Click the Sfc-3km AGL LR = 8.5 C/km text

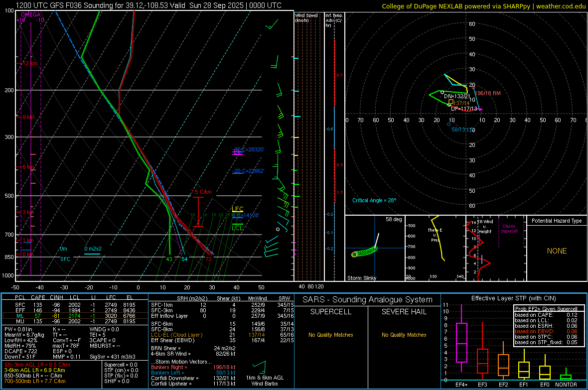tap(37, 365)
